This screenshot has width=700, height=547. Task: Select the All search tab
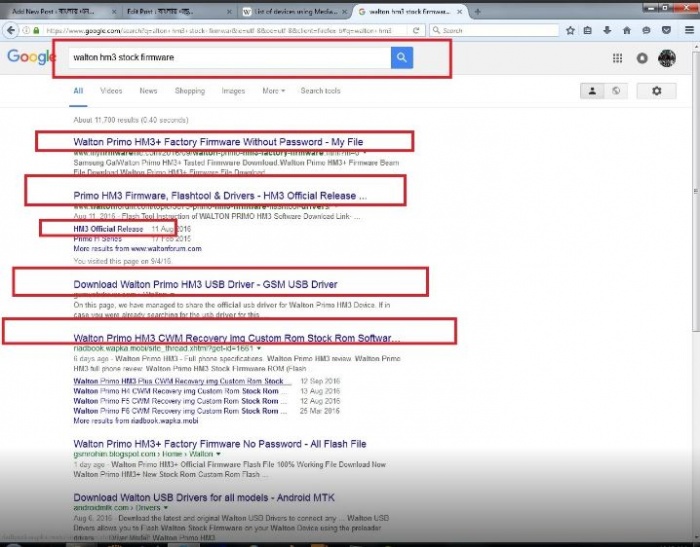(x=78, y=91)
